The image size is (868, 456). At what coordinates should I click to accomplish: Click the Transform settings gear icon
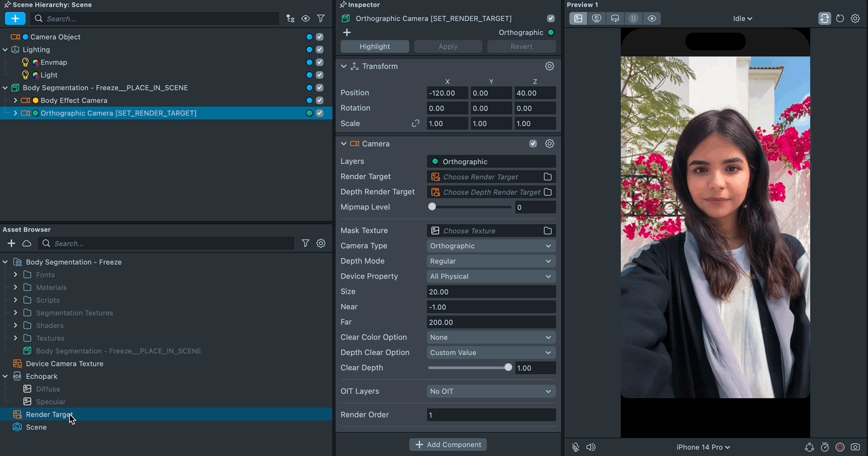pyautogui.click(x=550, y=66)
